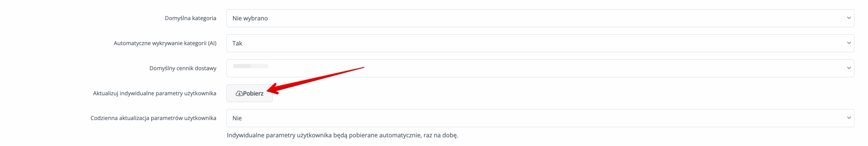Click the helper text about automatic daily download
This screenshot has width=868, height=146.
click(x=342, y=135)
